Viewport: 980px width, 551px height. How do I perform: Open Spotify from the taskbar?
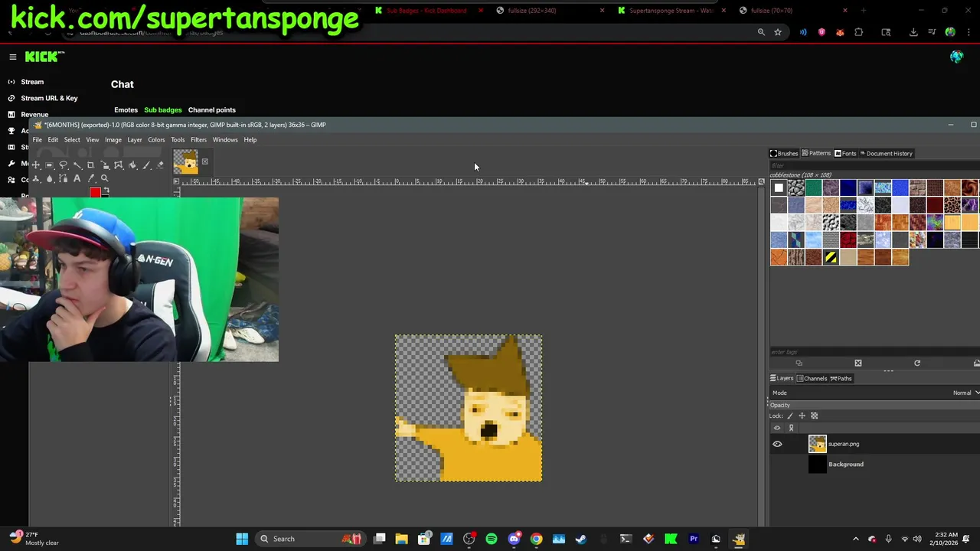coord(492,539)
